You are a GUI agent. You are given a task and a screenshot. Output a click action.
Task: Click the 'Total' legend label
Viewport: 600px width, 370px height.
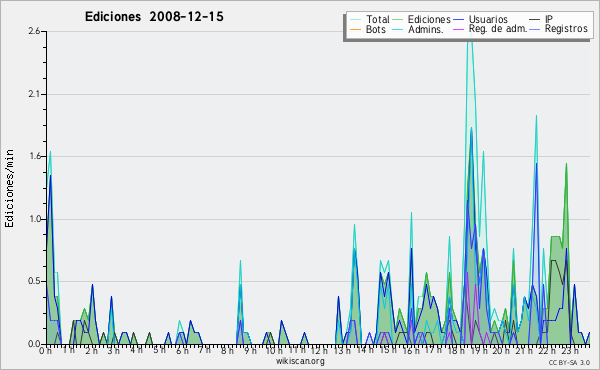coord(377,19)
